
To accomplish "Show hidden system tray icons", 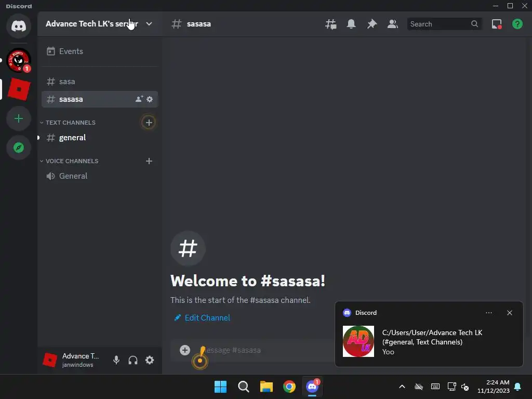I will click(402, 387).
